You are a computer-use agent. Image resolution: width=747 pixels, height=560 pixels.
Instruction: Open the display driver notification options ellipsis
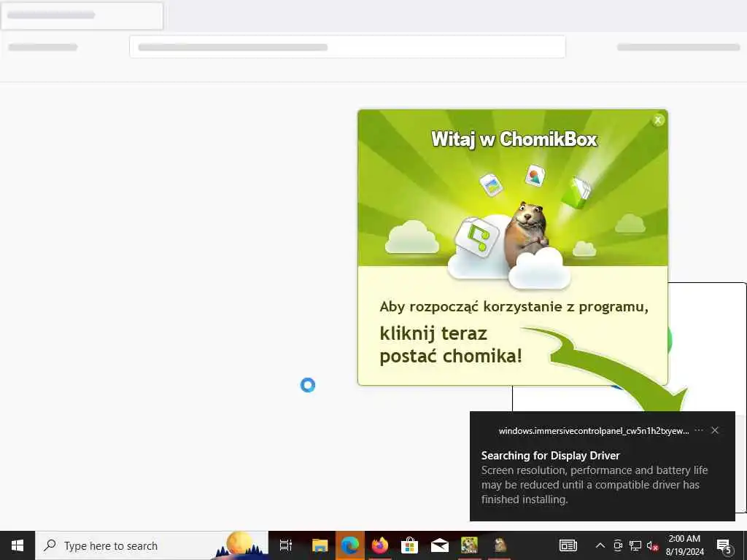(x=699, y=430)
